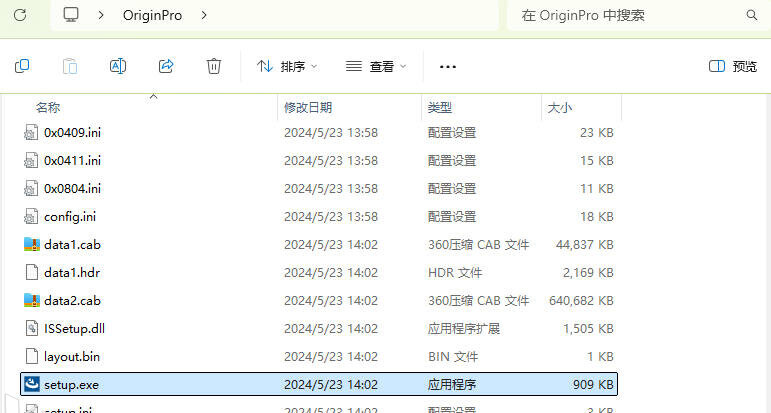
Task: Click the 640,682 KB size value
Action: pyautogui.click(x=581, y=301)
